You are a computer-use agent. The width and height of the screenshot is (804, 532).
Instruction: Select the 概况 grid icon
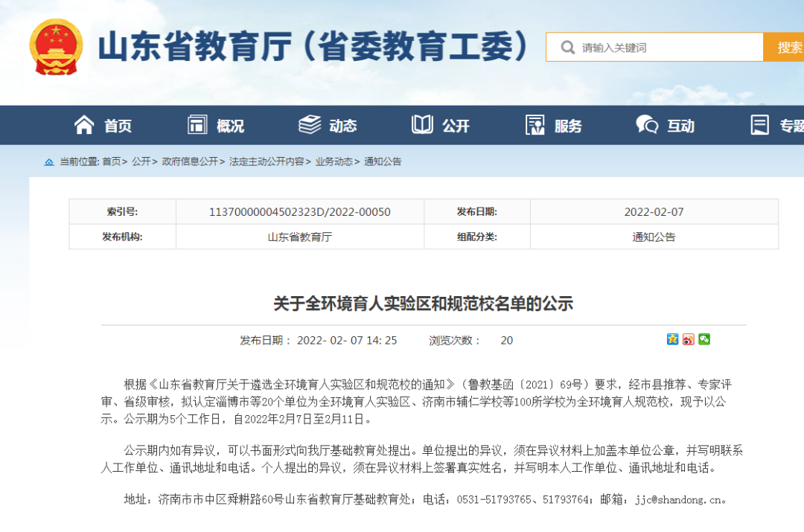coord(196,125)
